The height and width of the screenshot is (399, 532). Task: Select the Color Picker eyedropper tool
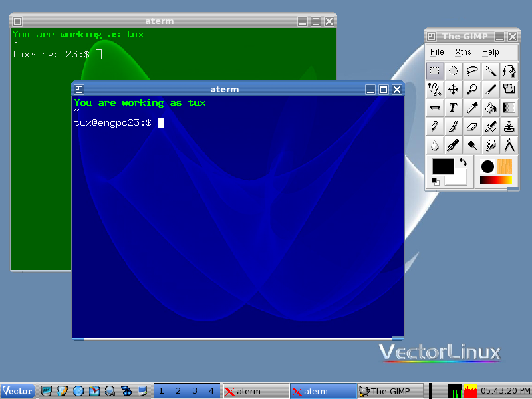(x=472, y=108)
